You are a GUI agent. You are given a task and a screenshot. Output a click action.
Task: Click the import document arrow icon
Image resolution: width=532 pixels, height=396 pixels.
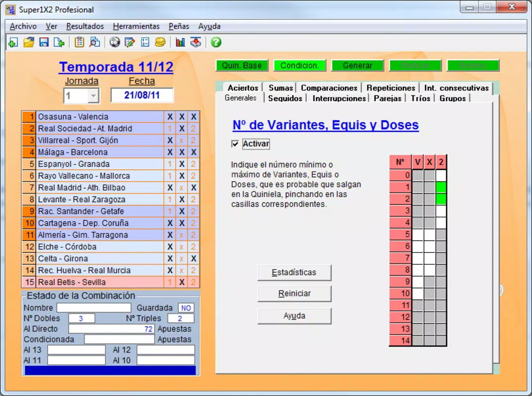59,43
